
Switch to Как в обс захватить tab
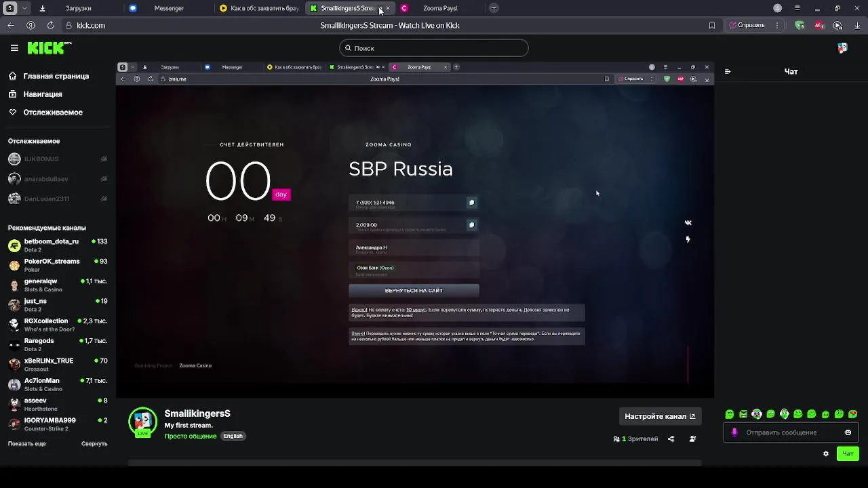259,8
